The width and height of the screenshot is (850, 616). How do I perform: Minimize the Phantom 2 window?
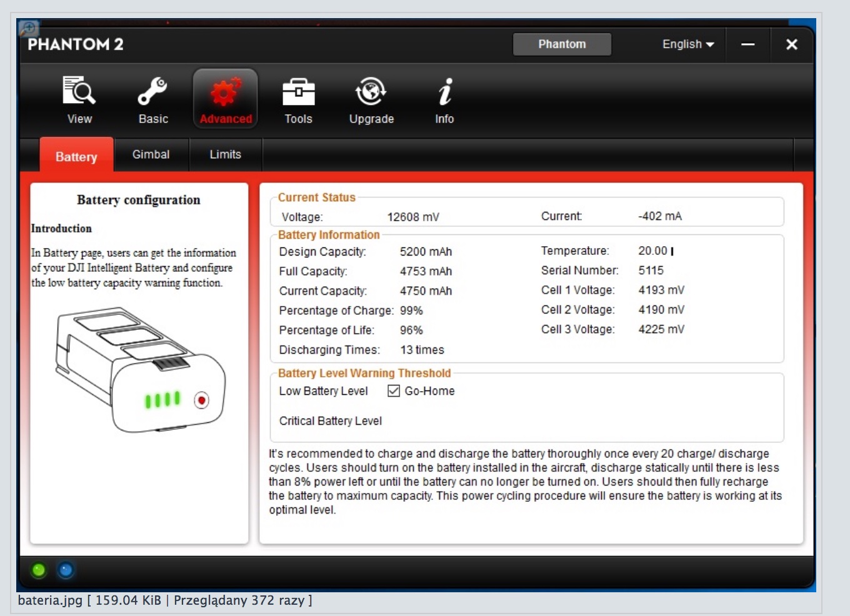click(x=747, y=44)
